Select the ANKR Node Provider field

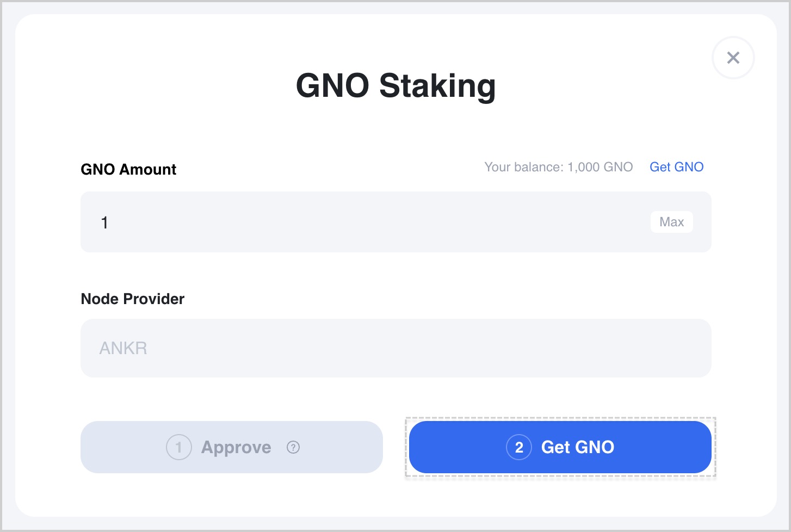coord(396,348)
